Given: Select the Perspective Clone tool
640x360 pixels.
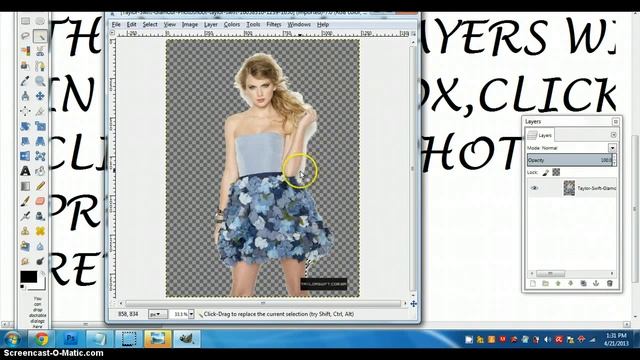Looking at the screenshot, I should point(25,246).
